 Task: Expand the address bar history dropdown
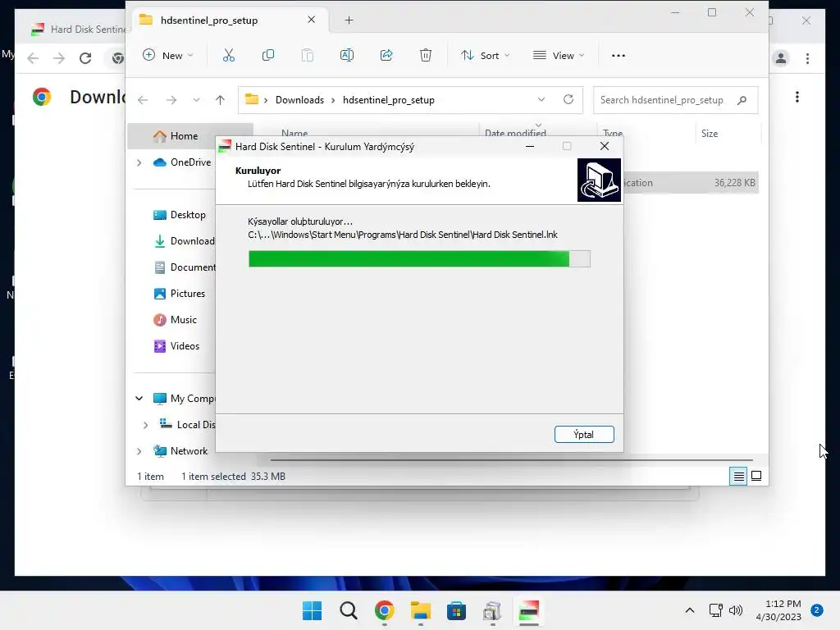point(541,99)
